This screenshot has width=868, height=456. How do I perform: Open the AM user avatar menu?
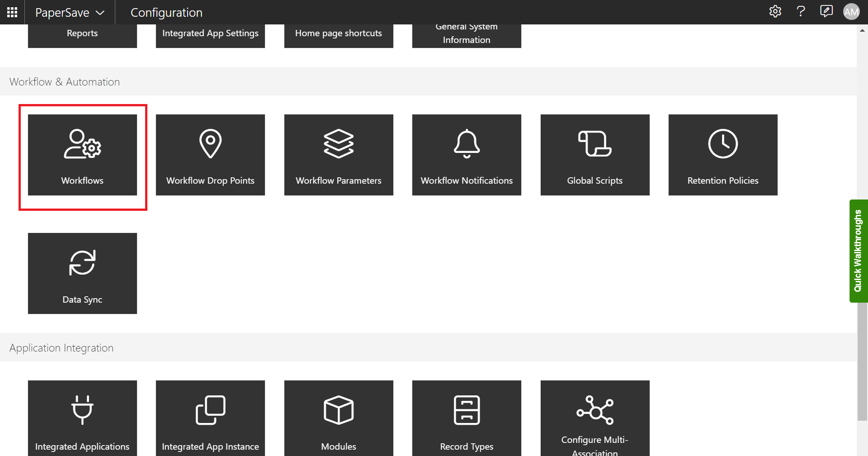click(x=851, y=12)
